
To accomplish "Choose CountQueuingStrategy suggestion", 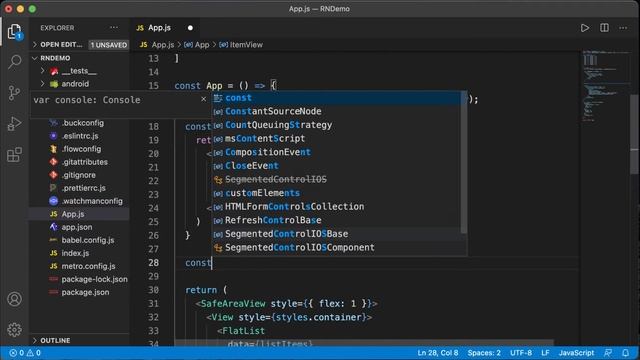I will (x=337, y=125).
